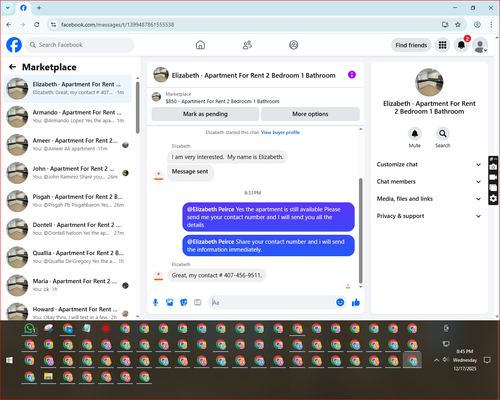The height and width of the screenshot is (400, 500).
Task: Click the large listing photo in info panel
Action: pos(429,82)
